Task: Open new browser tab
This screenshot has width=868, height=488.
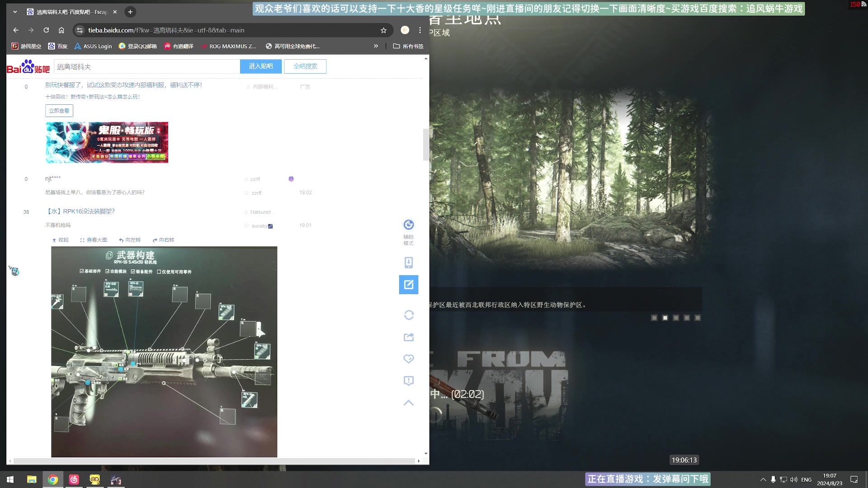Action: (x=130, y=12)
